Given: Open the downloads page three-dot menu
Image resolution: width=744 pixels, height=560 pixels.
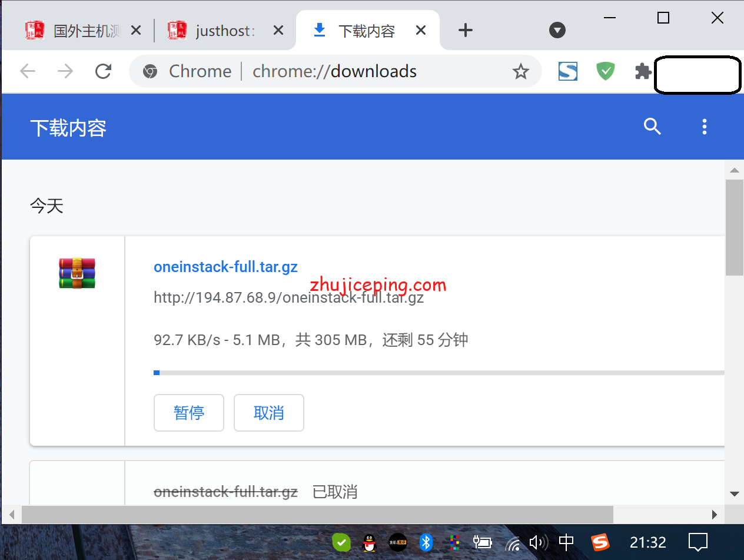Looking at the screenshot, I should [x=704, y=127].
